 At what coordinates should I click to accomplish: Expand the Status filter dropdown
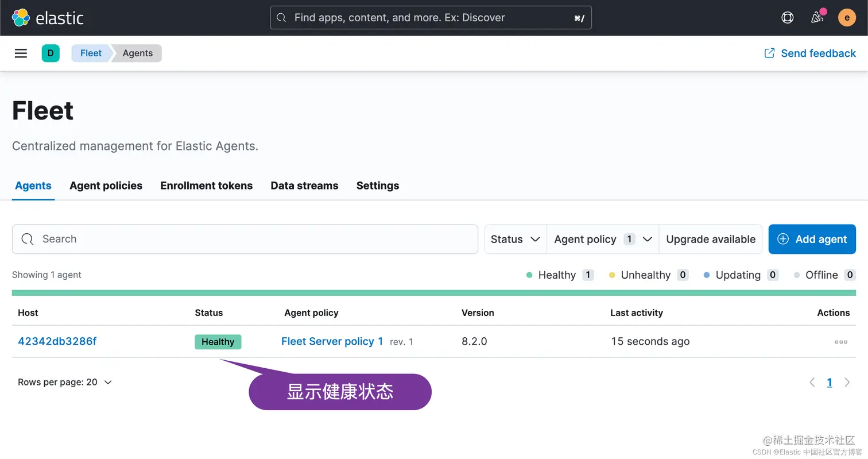pyautogui.click(x=516, y=239)
